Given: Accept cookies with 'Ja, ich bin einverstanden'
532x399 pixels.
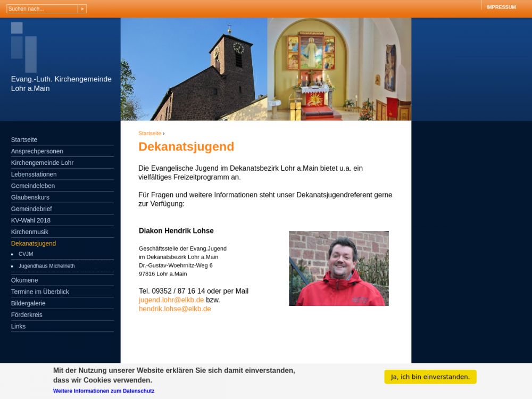Looking at the screenshot, I should [430, 377].
